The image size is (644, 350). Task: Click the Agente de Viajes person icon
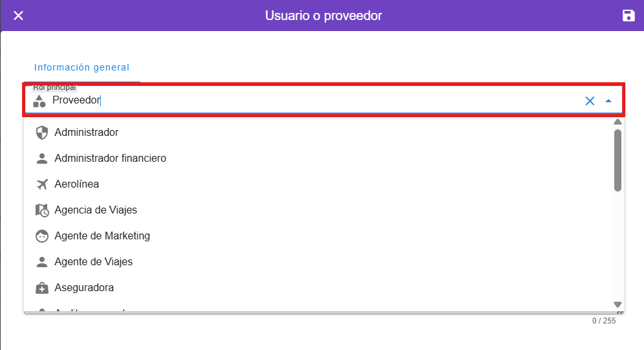[x=42, y=262]
